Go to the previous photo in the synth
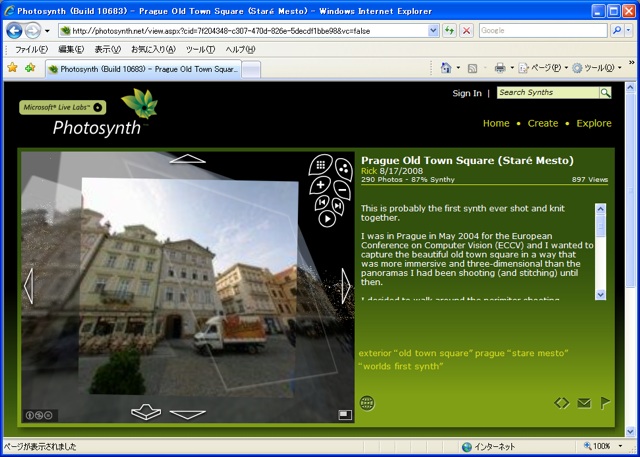Image resolution: width=640 pixels, height=457 pixels. point(322,202)
